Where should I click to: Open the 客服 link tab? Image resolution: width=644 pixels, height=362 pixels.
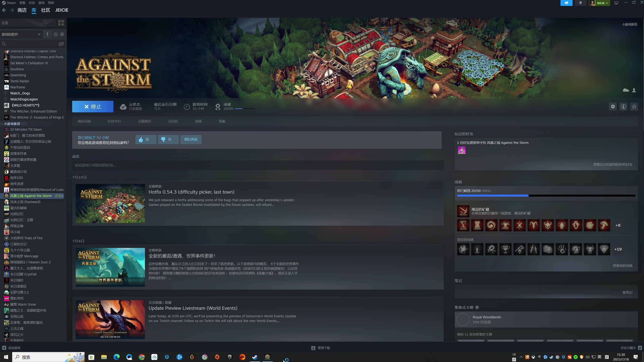(x=222, y=121)
